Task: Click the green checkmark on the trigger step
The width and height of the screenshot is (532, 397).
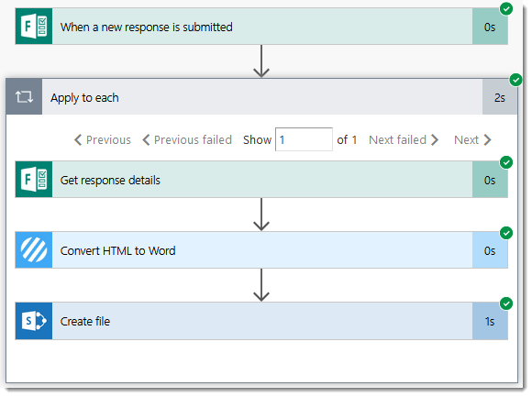Action: [x=506, y=9]
